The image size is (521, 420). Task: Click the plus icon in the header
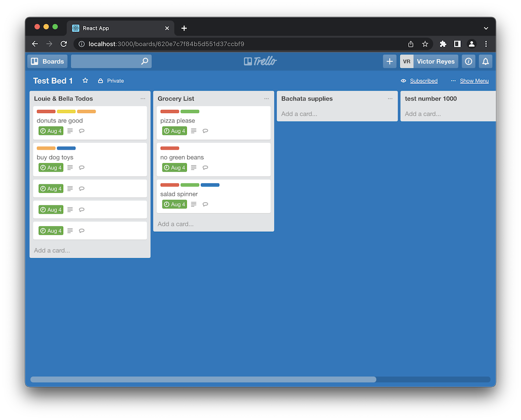tap(390, 62)
